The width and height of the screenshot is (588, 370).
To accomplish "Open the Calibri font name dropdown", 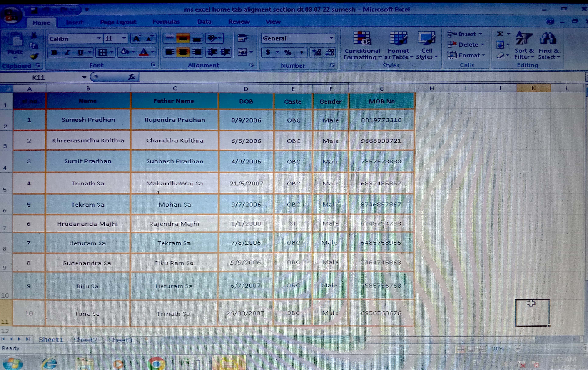I will [x=99, y=38].
